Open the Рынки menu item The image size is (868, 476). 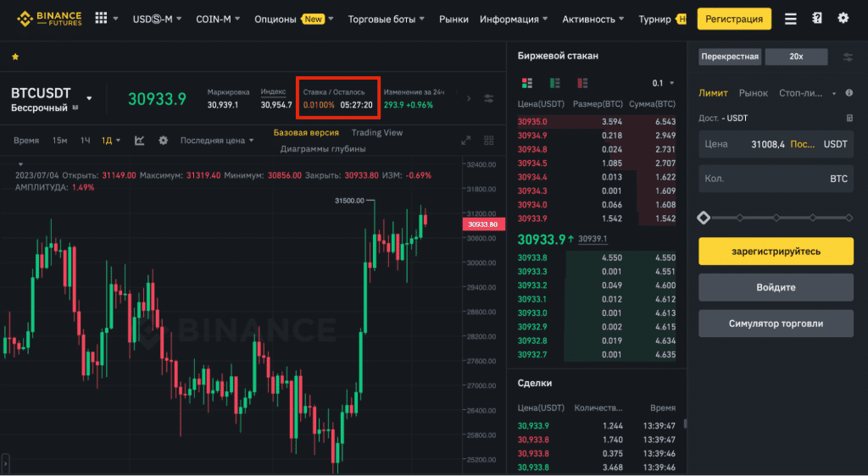tap(454, 19)
